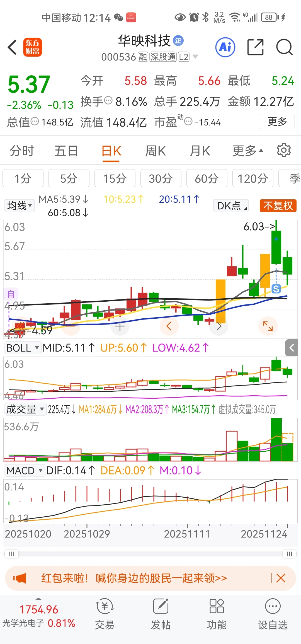Move chart left with orange arrow button
Viewport: 301px width, 644px height.
click(x=169, y=326)
